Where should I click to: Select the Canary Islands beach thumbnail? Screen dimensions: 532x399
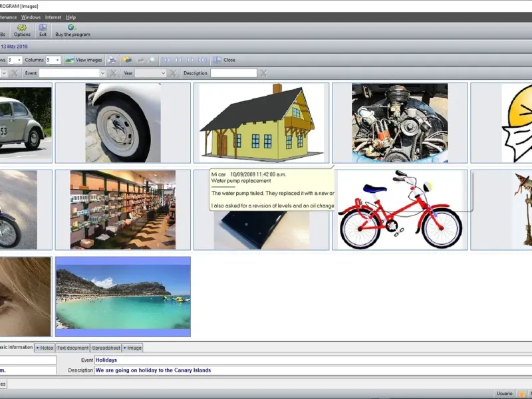[x=123, y=297]
